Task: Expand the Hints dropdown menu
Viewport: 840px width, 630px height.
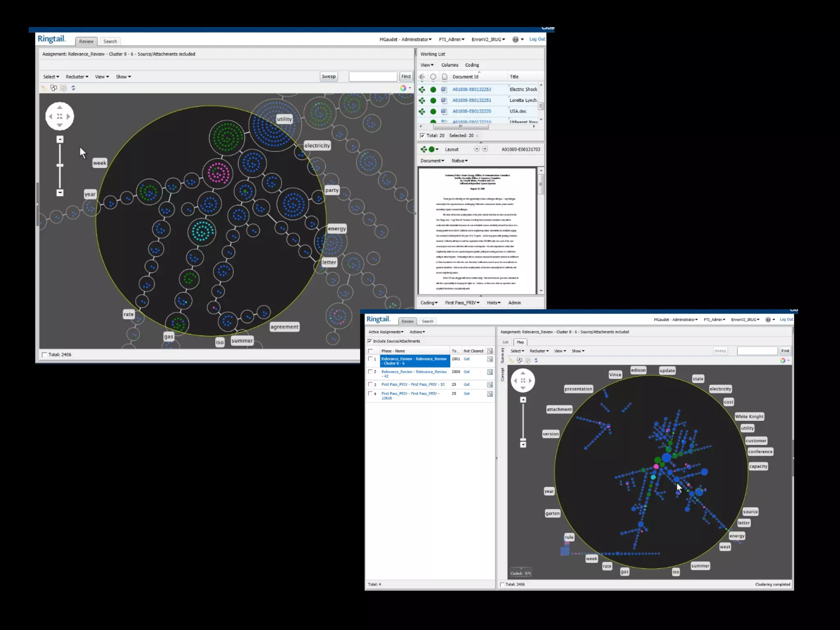Action: click(x=493, y=303)
